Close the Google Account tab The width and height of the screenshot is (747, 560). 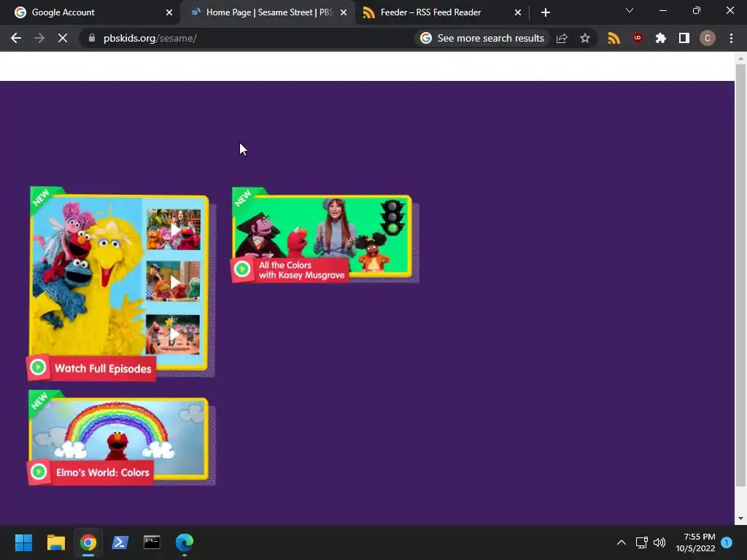click(x=169, y=12)
